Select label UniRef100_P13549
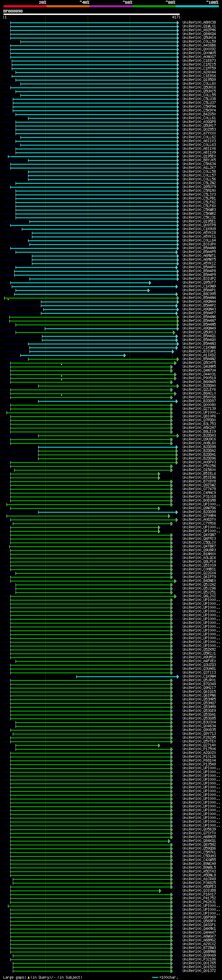Image resolution: width=222 pixels, height=980 pixels. 199,764
